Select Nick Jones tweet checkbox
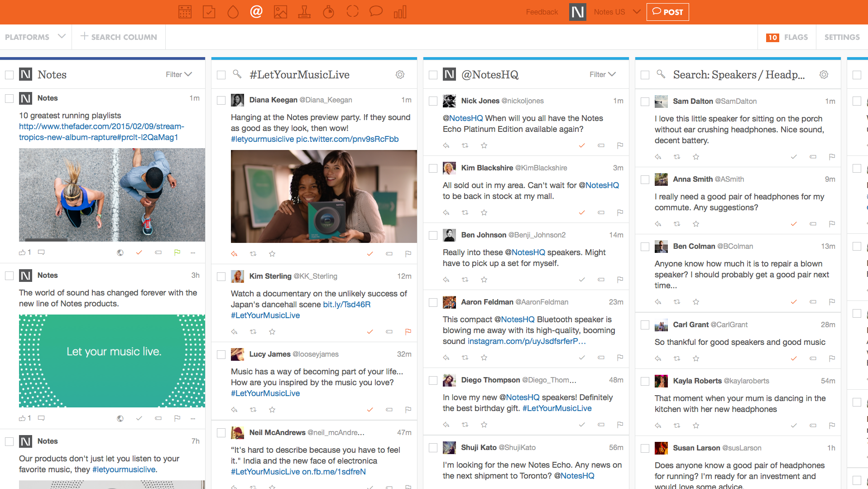868x489 pixels. (433, 101)
